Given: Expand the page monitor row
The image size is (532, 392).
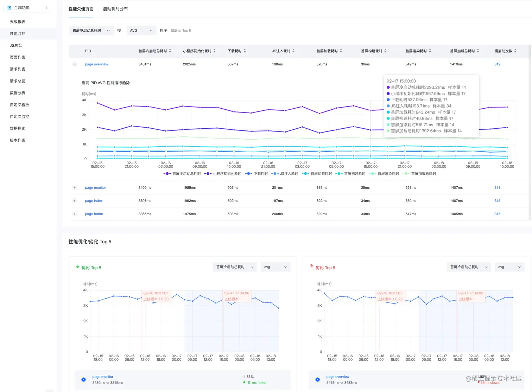Looking at the screenshot, I should point(75,188).
